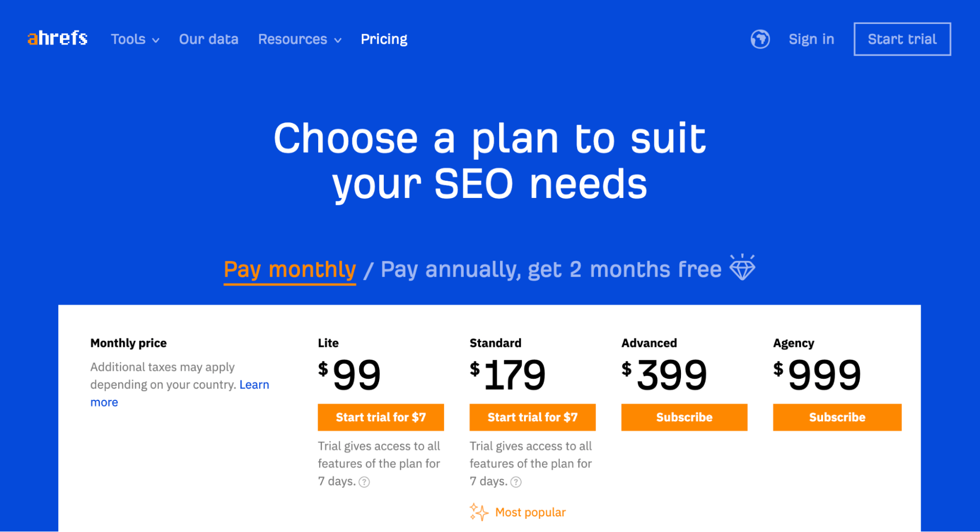This screenshot has height=532, width=980.
Task: Switch to Pay monthly billing
Action: (290, 269)
